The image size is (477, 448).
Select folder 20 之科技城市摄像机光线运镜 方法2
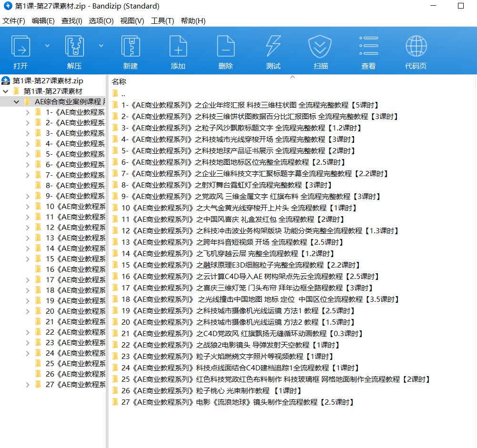click(x=238, y=322)
